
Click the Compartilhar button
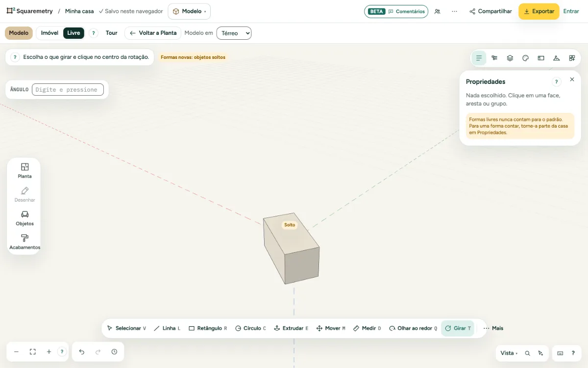490,11
